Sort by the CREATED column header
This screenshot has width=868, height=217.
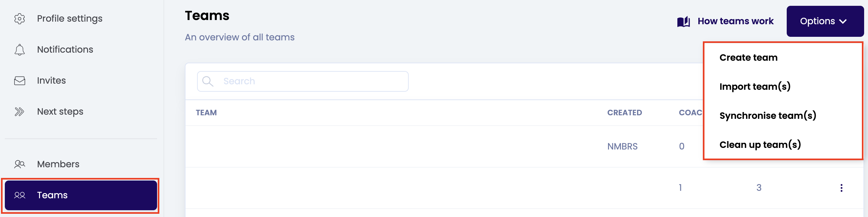click(x=624, y=113)
